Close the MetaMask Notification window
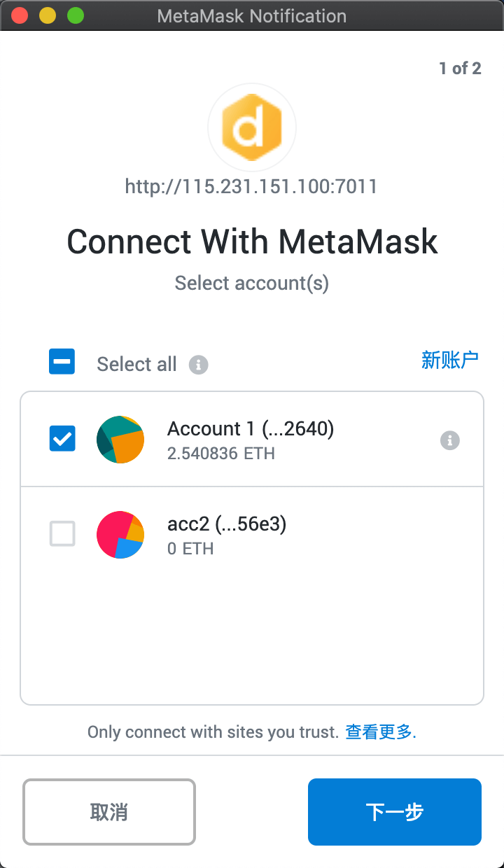 coord(20,15)
